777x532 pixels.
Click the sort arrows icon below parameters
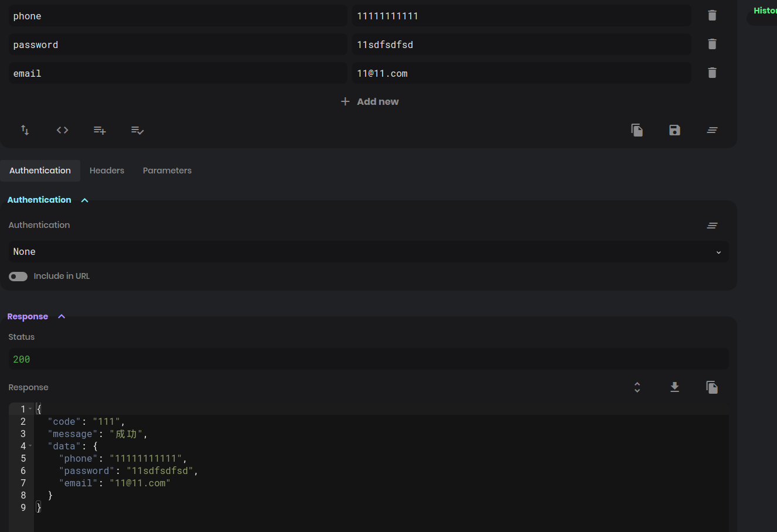[25, 130]
